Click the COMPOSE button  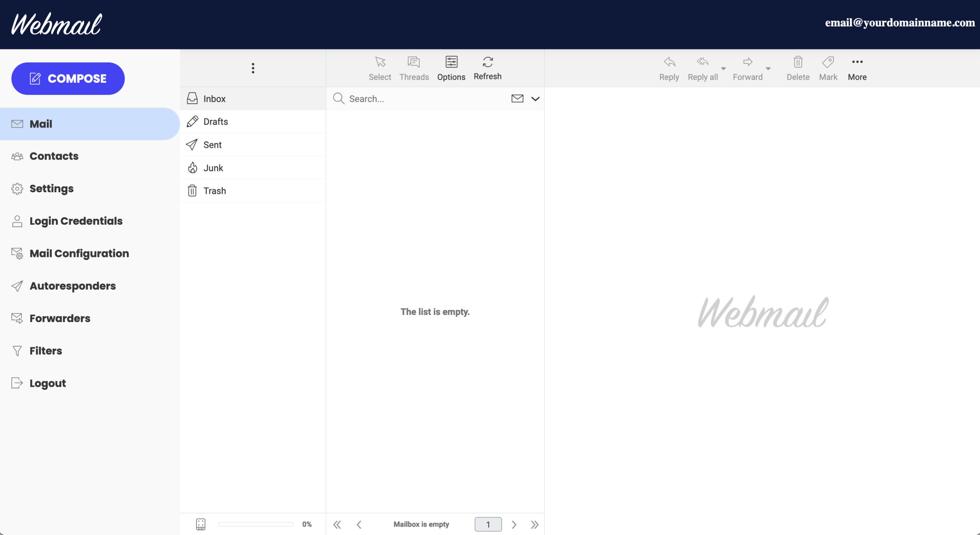pyautogui.click(x=68, y=78)
